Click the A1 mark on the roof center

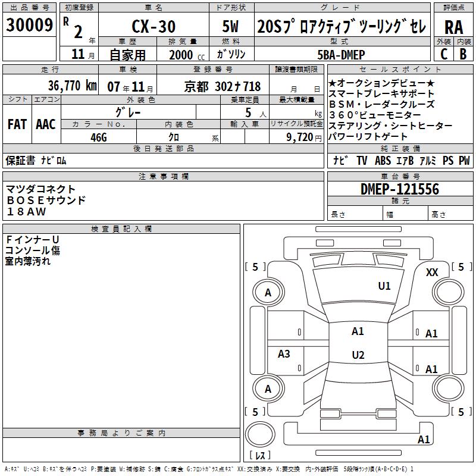click(x=358, y=331)
